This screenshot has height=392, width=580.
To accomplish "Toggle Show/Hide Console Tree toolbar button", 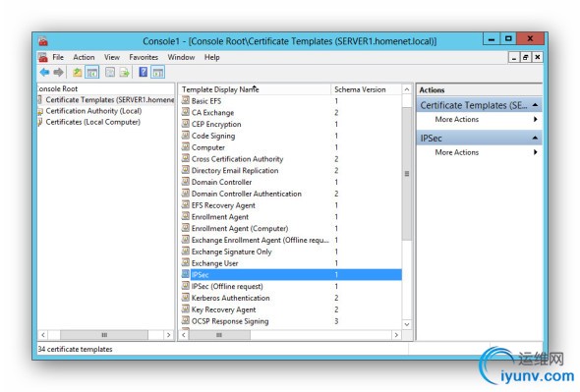I will coord(91,72).
